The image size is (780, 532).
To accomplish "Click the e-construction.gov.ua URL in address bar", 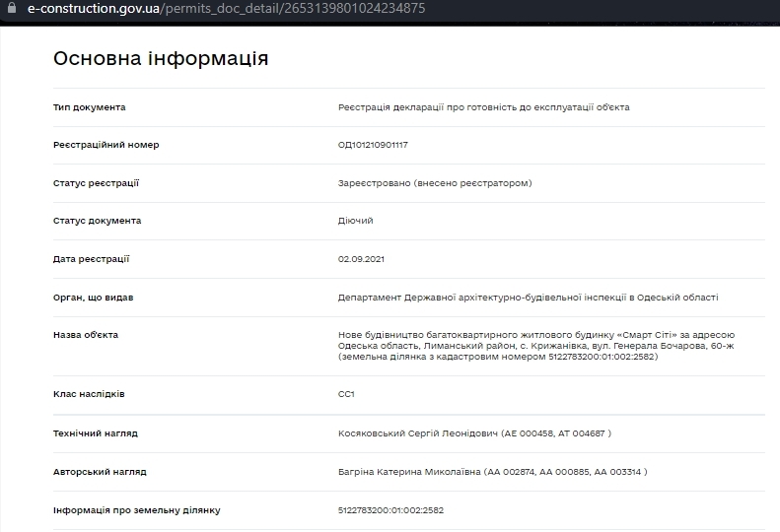I will (x=227, y=8).
